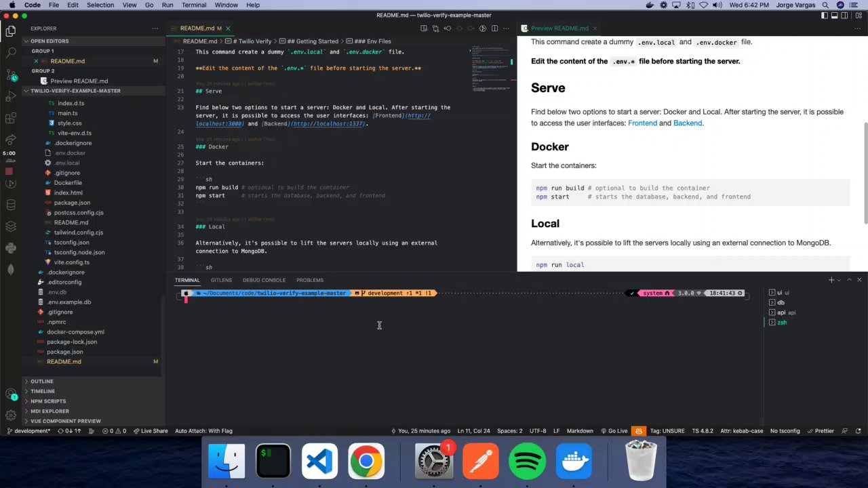Open more actions ellipsis for preview group
This screenshot has width=868, height=488.
tap(859, 28)
